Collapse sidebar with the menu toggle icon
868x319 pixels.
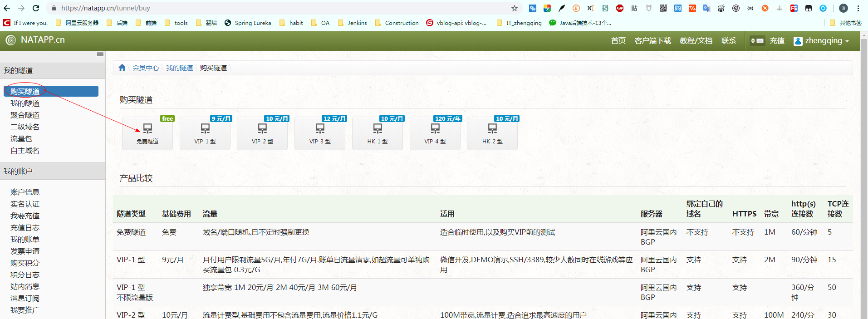point(100,54)
